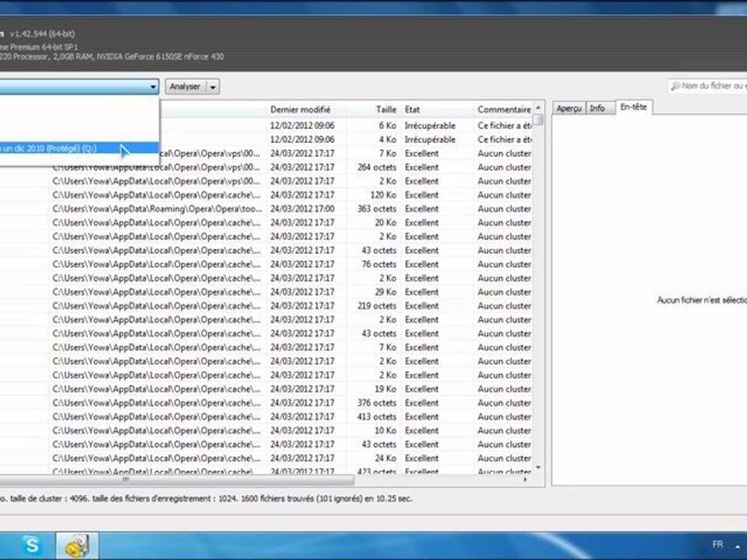Click the FR language indicator
The width and height of the screenshot is (747, 560).
[717, 544]
